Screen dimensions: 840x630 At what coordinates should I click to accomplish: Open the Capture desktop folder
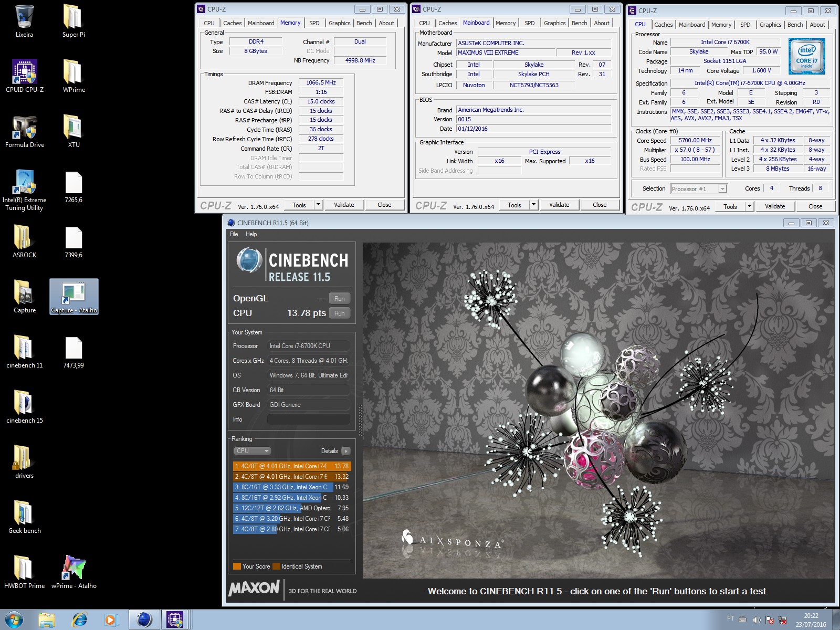tap(24, 297)
